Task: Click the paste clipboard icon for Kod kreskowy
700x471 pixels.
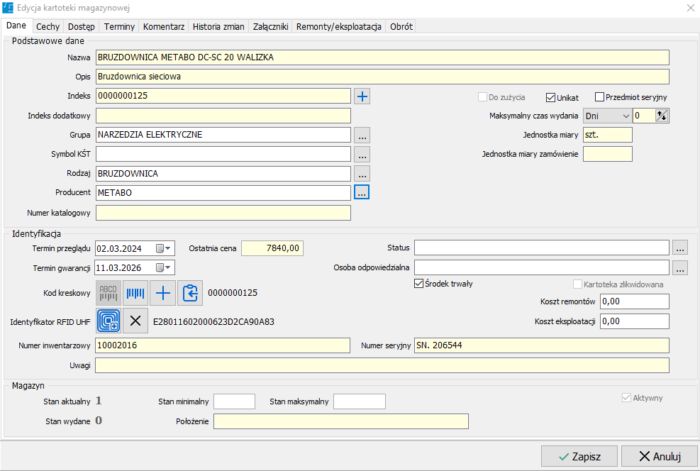Action: tap(189, 293)
